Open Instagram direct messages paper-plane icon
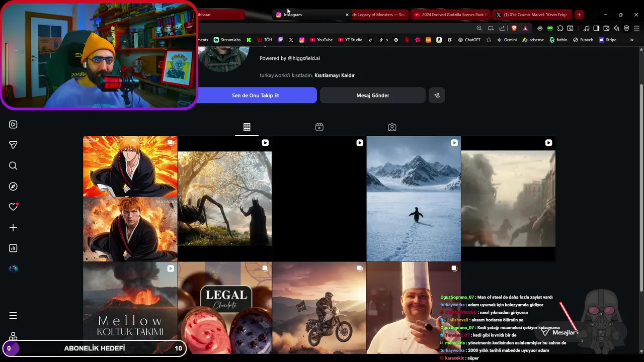Image resolution: width=644 pixels, height=362 pixels. click(13, 145)
